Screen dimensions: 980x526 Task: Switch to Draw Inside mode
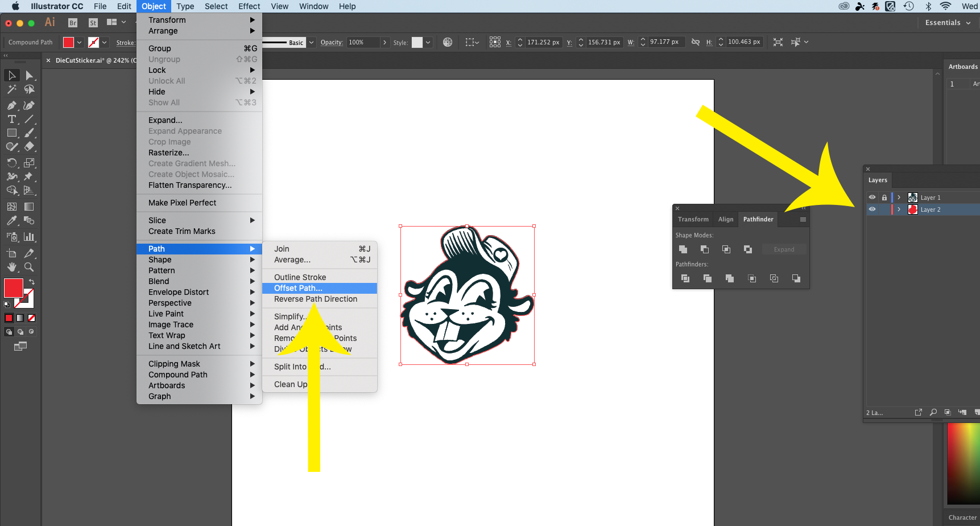(x=31, y=331)
